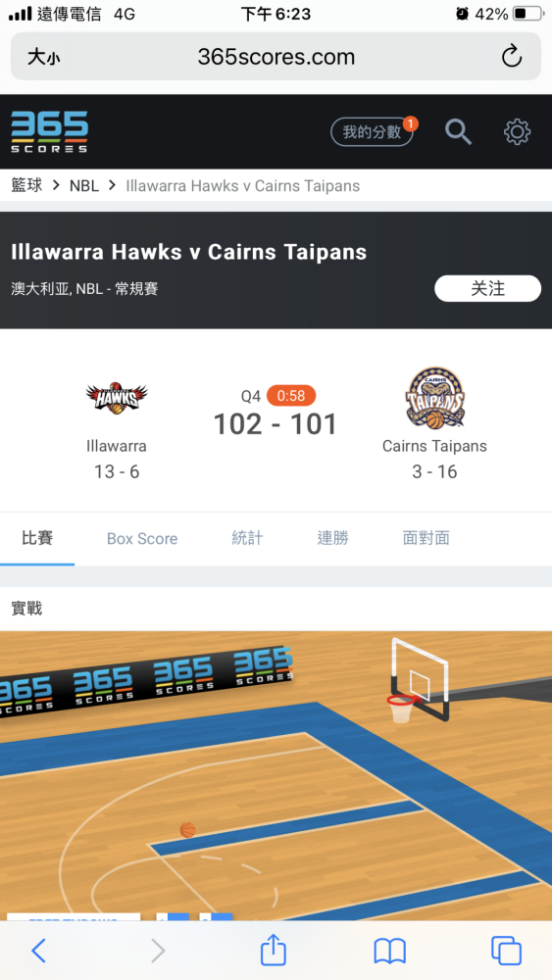This screenshot has height=980, width=552.
Task: Go to NBL breadcrumb link
Action: tap(84, 185)
